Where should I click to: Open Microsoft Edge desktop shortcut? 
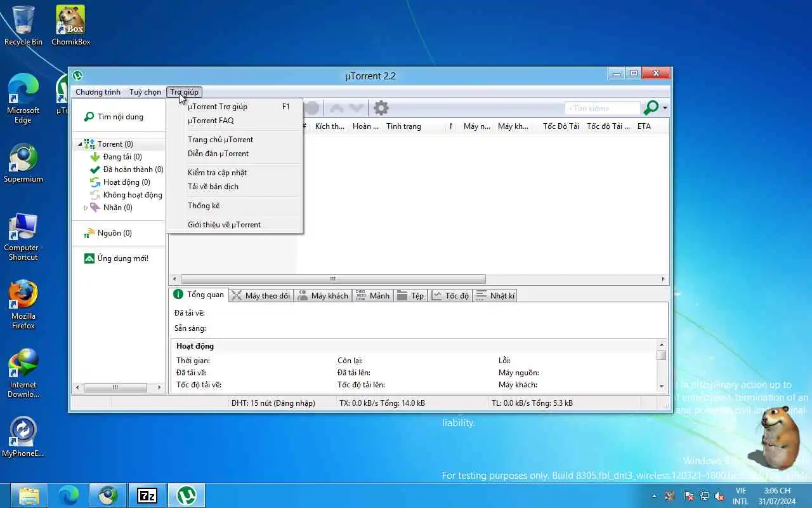coord(23,98)
